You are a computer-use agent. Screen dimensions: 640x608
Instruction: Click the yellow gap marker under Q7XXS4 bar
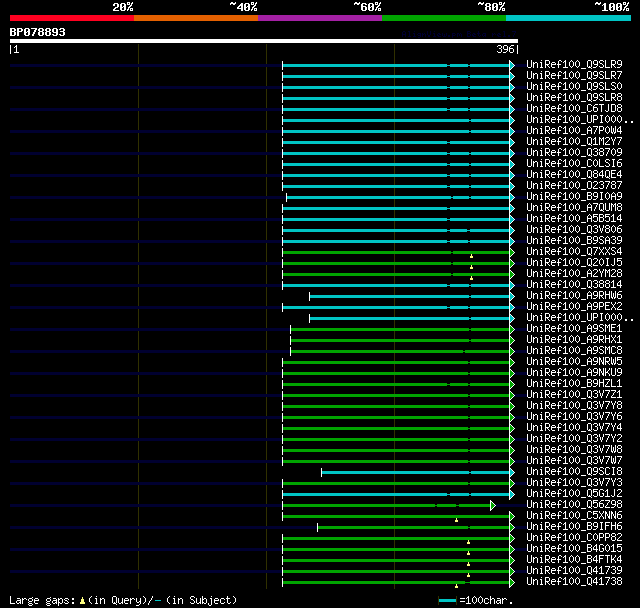pos(471,256)
